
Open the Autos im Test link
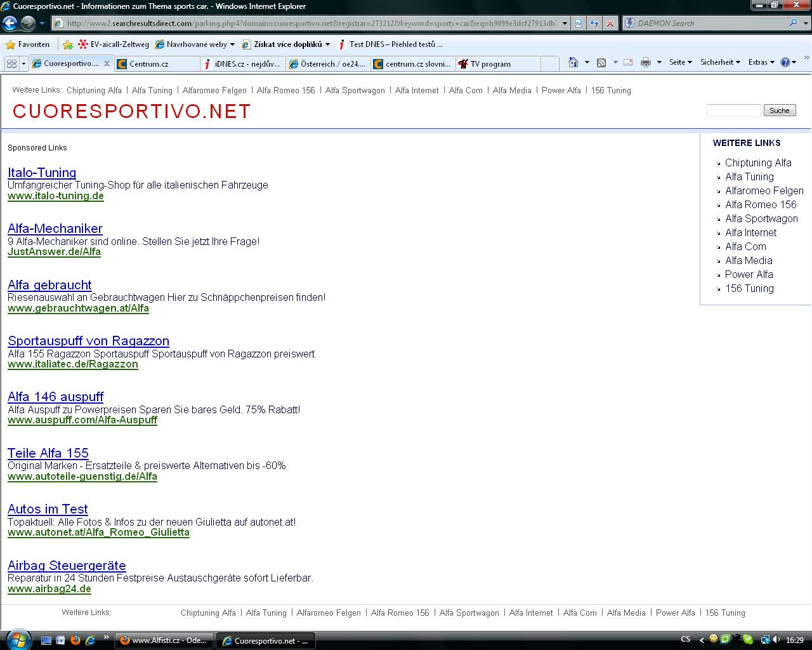pyautogui.click(x=48, y=509)
